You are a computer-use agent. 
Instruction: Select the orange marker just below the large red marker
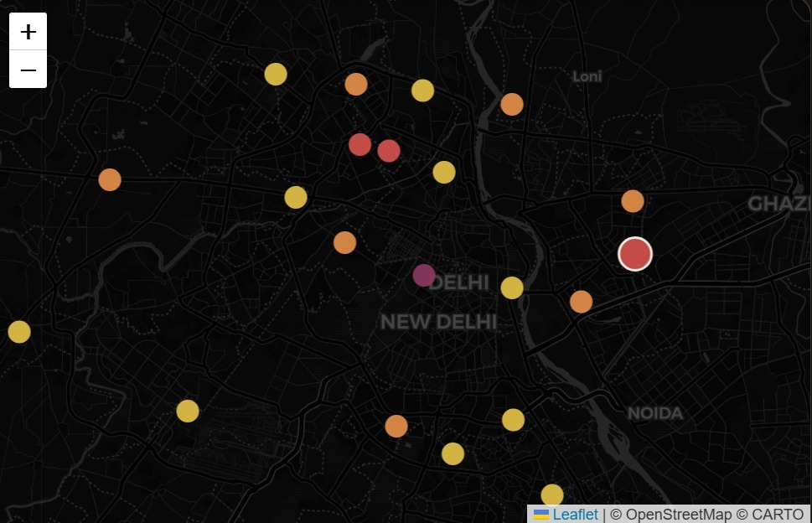click(x=581, y=302)
